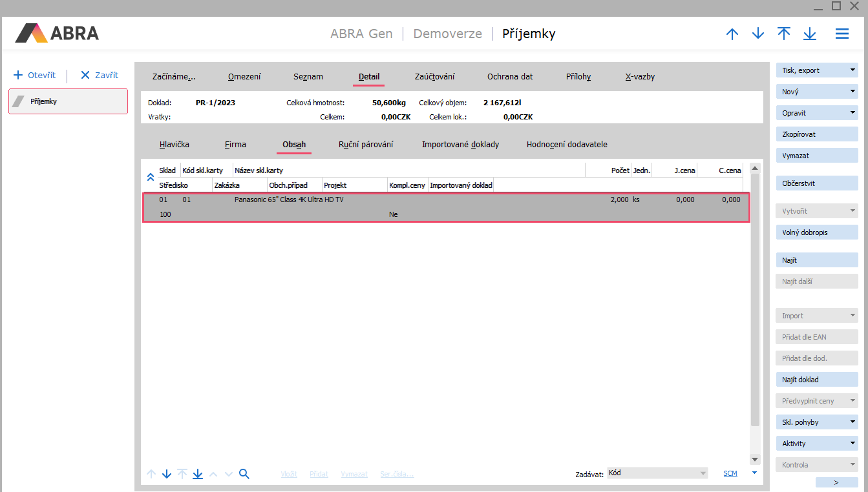Click the magnifier search icon below table
Image resolution: width=868 pixels, height=492 pixels.
[244, 474]
